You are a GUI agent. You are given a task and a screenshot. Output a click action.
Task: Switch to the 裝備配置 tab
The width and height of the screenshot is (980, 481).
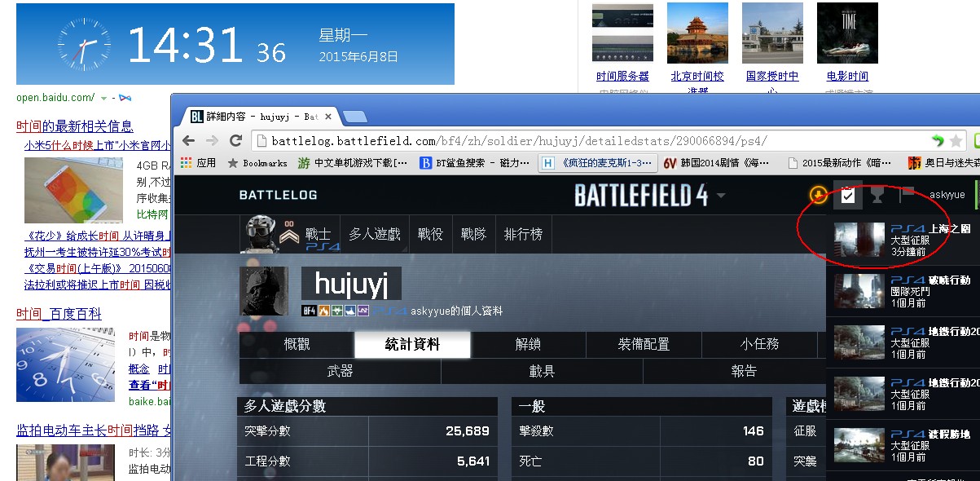click(x=644, y=345)
